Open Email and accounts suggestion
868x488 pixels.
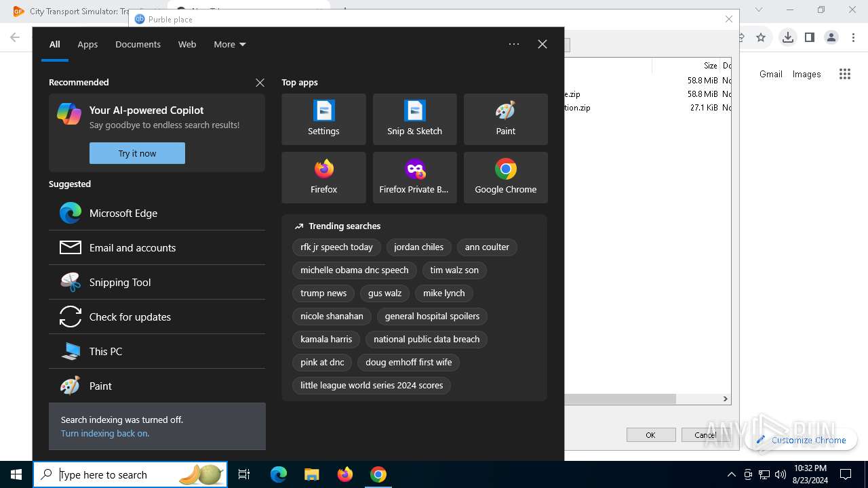coord(157,247)
